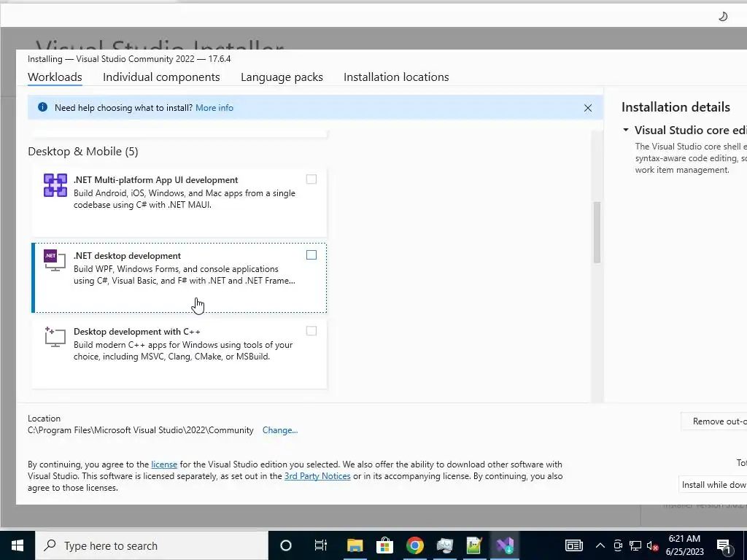Click the Desktop development with C++ icon
Screen dimensions: 747x560
point(55,337)
